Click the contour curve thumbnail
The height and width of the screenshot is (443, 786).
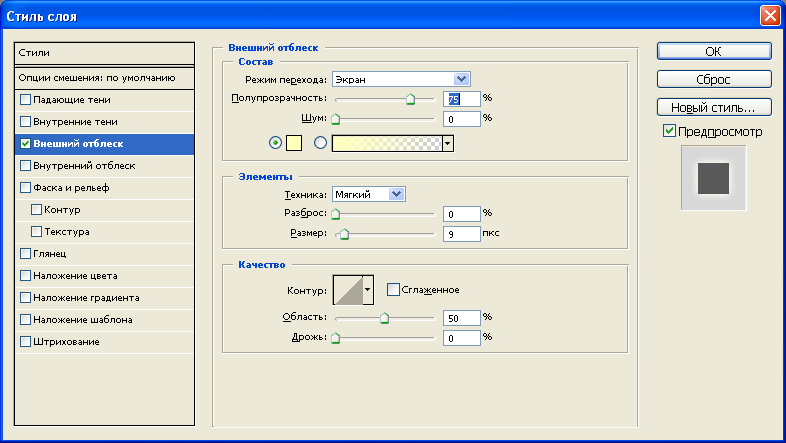coord(348,290)
